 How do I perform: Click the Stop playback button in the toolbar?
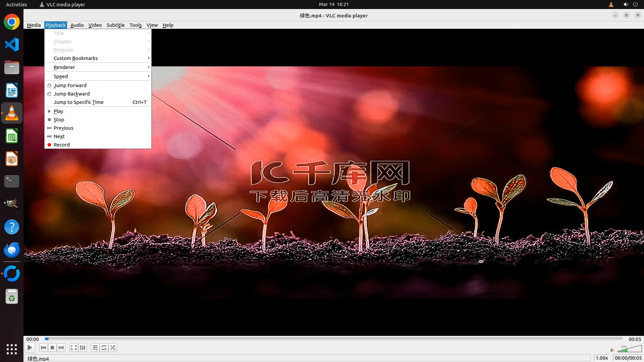tap(52, 348)
